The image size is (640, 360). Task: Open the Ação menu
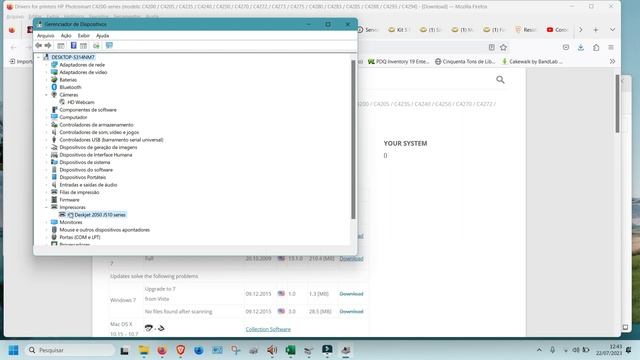(66, 36)
